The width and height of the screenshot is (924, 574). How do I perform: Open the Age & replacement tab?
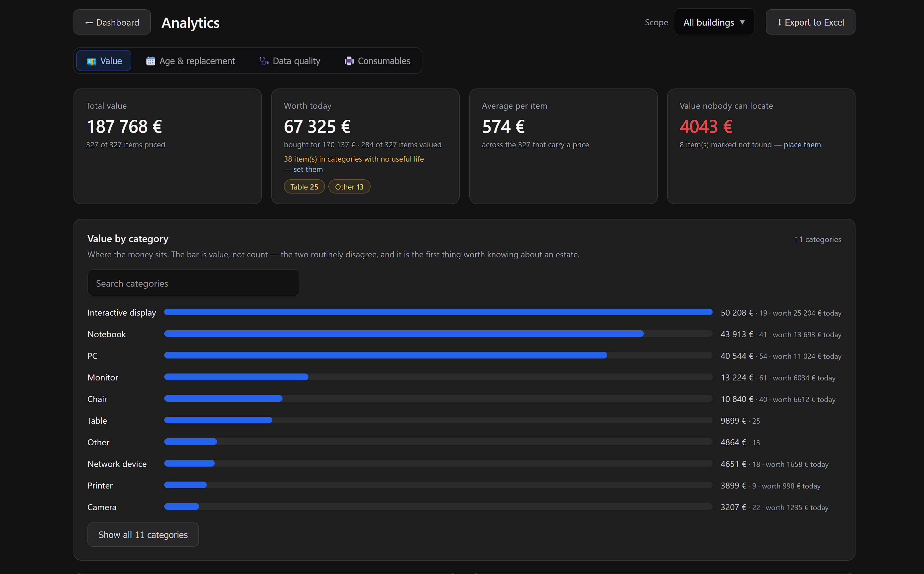(x=191, y=61)
